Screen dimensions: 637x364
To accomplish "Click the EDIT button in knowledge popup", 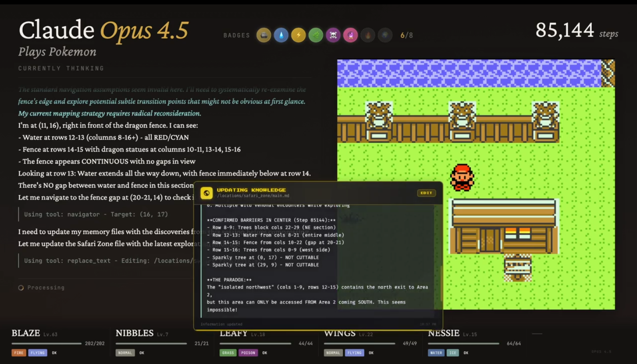I will [426, 193].
